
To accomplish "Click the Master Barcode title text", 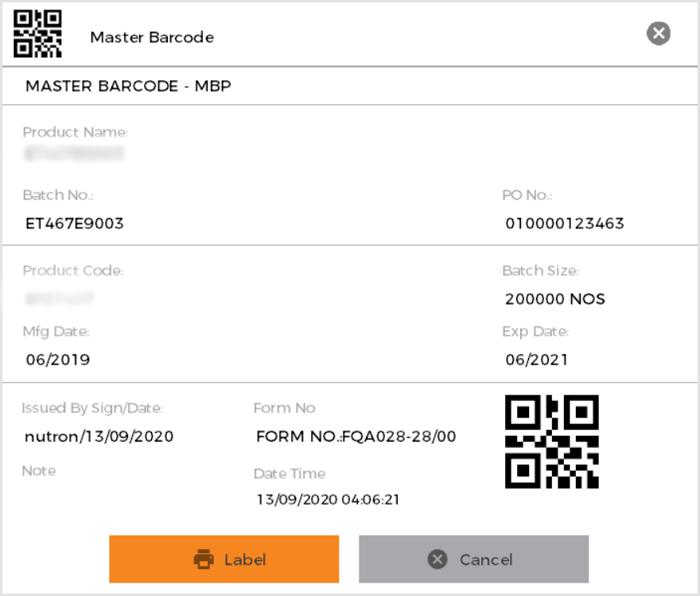I will click(152, 37).
